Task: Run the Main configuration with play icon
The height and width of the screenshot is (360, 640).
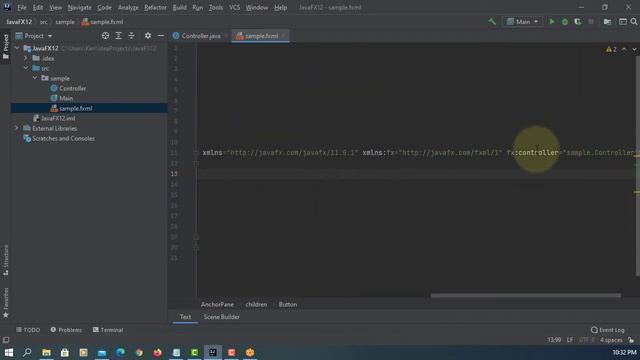Action: pyautogui.click(x=552, y=22)
